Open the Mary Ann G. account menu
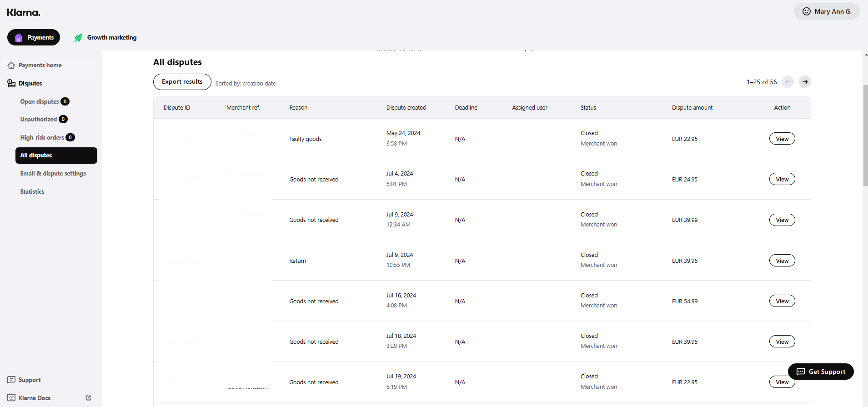Image resolution: width=868 pixels, height=407 pixels. coord(827,11)
